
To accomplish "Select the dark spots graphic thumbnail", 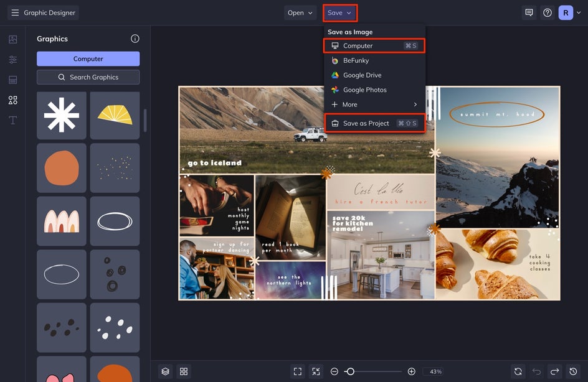I will (x=62, y=327).
